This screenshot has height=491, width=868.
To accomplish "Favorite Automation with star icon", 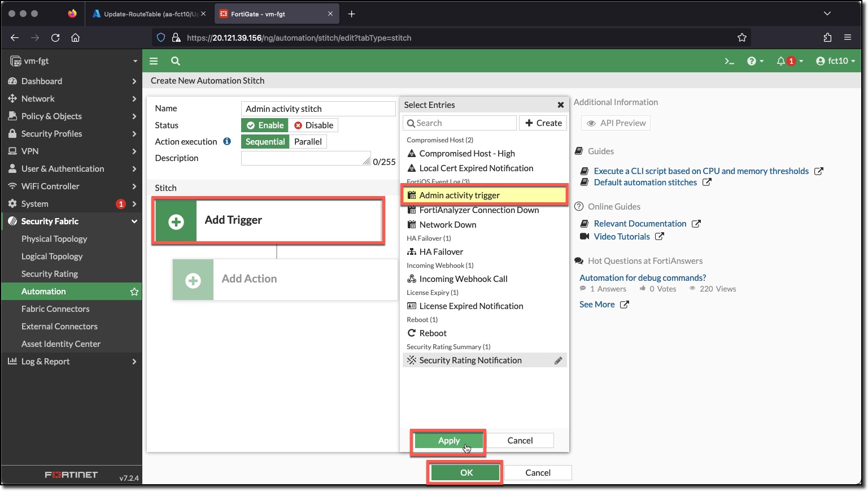I will pyautogui.click(x=134, y=292).
